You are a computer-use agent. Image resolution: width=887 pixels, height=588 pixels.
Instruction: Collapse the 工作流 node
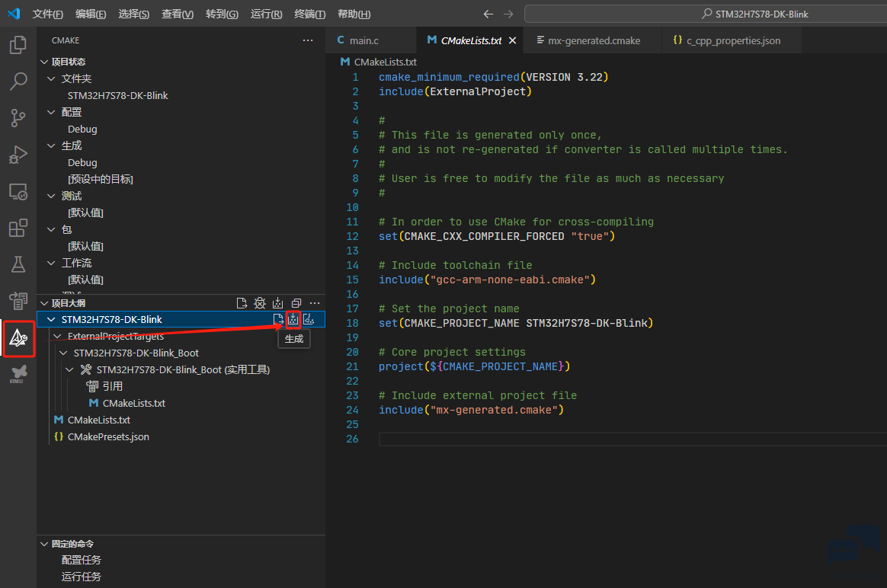pyautogui.click(x=51, y=263)
